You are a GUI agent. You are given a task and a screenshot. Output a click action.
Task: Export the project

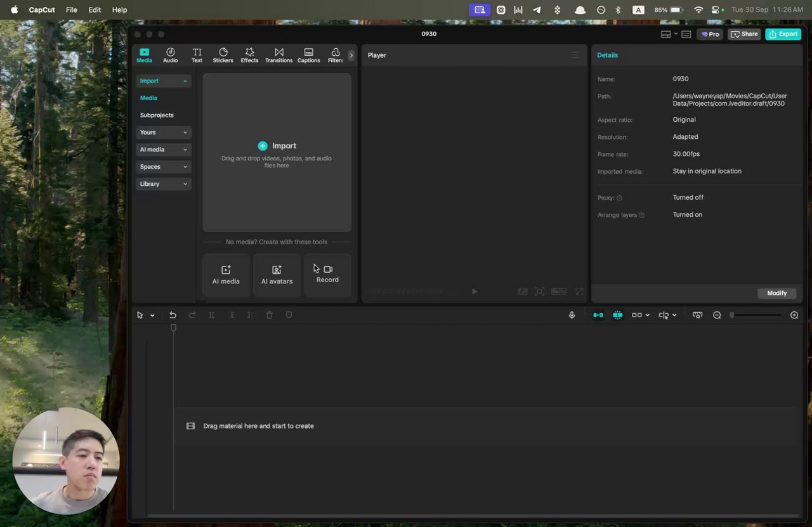pyautogui.click(x=783, y=34)
